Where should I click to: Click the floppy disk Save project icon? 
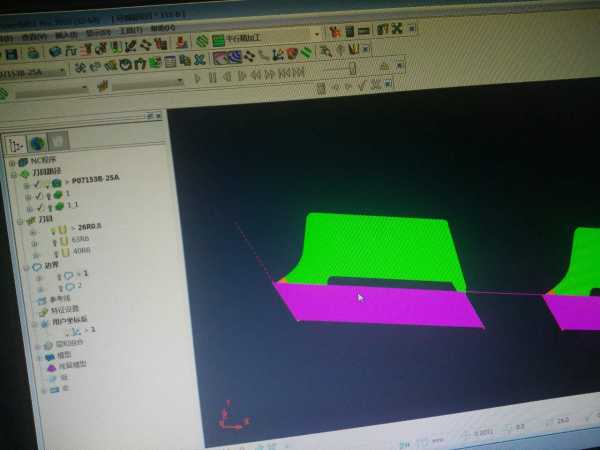(x=12, y=54)
